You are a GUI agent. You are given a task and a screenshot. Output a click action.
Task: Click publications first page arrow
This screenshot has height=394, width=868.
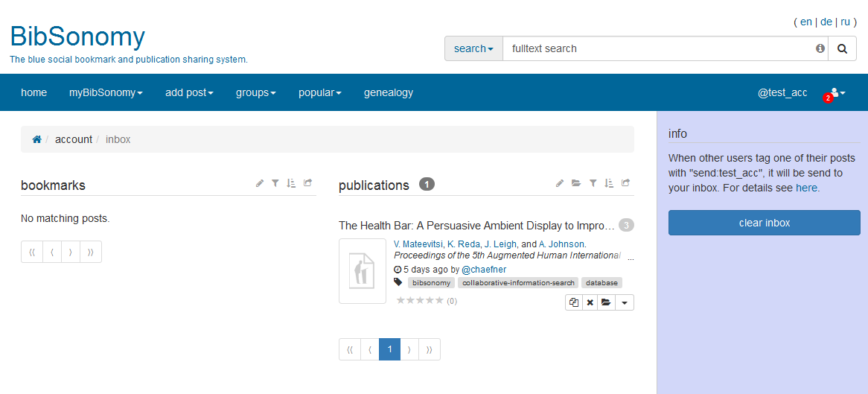click(350, 349)
